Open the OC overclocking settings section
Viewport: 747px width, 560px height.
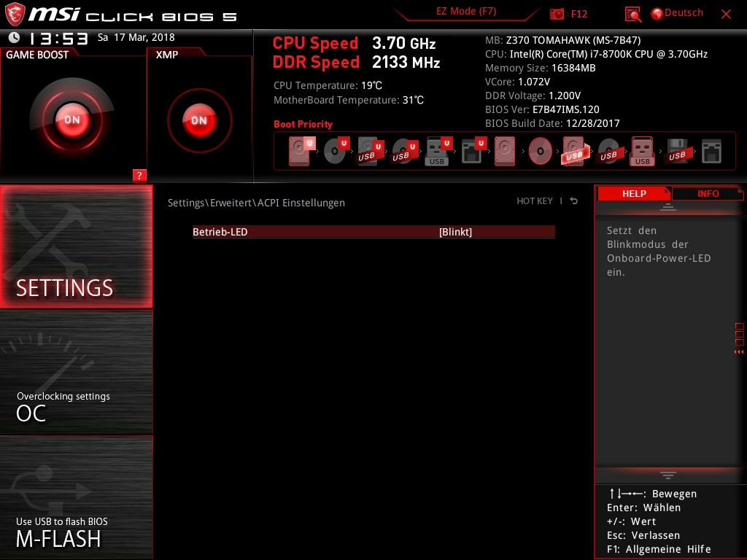point(76,373)
